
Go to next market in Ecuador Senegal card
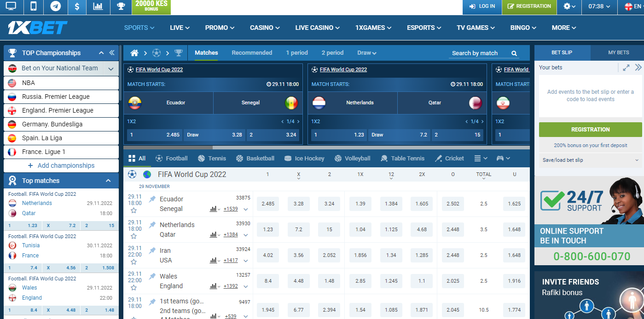tap(298, 122)
